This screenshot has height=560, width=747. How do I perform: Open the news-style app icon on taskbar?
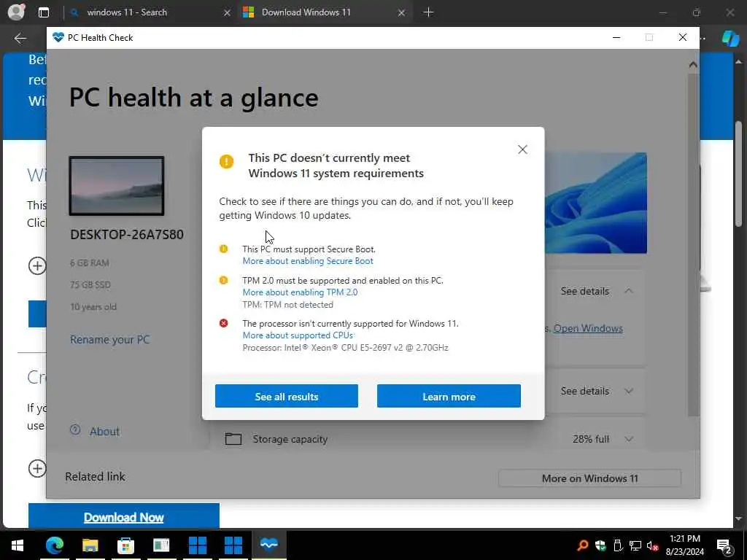pyautogui.click(x=161, y=545)
